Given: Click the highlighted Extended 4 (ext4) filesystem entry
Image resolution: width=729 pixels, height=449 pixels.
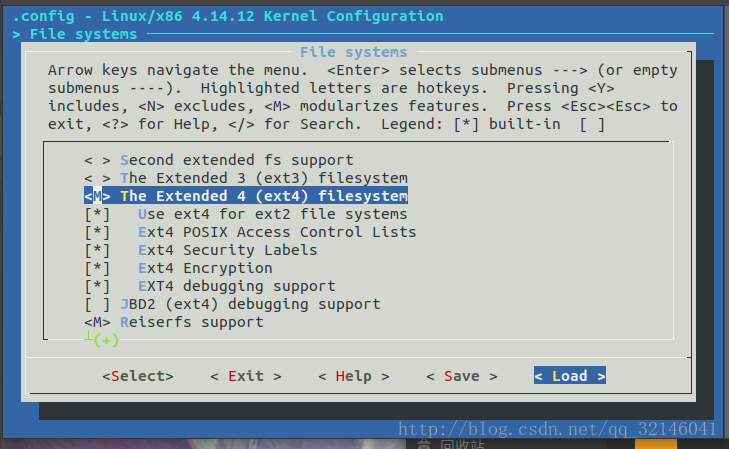Looking at the screenshot, I should point(246,196).
